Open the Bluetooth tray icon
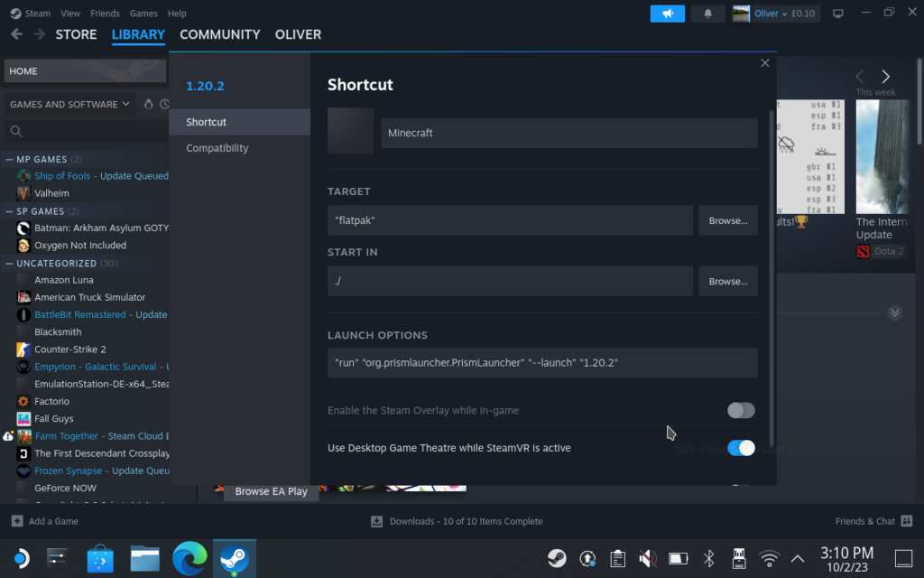 point(709,558)
